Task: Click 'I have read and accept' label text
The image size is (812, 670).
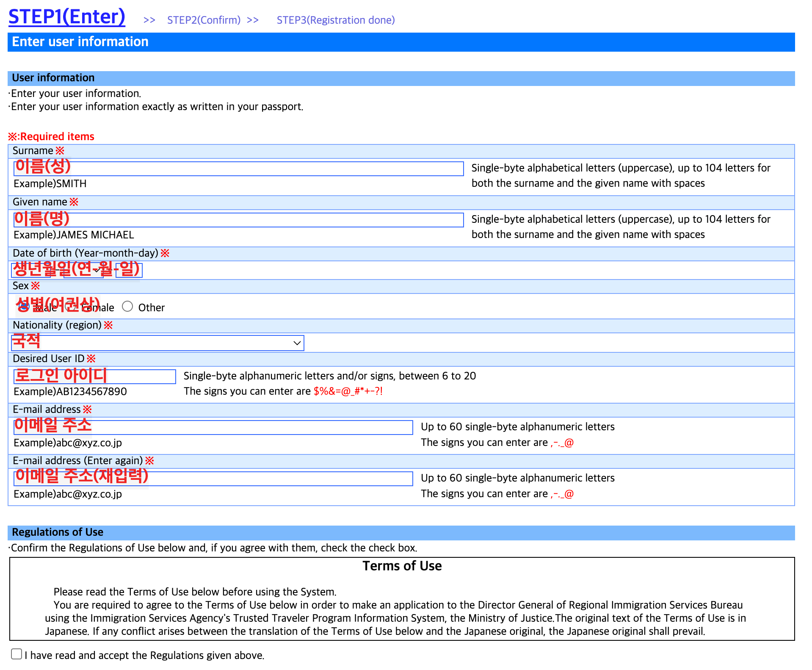Action: pyautogui.click(x=144, y=655)
